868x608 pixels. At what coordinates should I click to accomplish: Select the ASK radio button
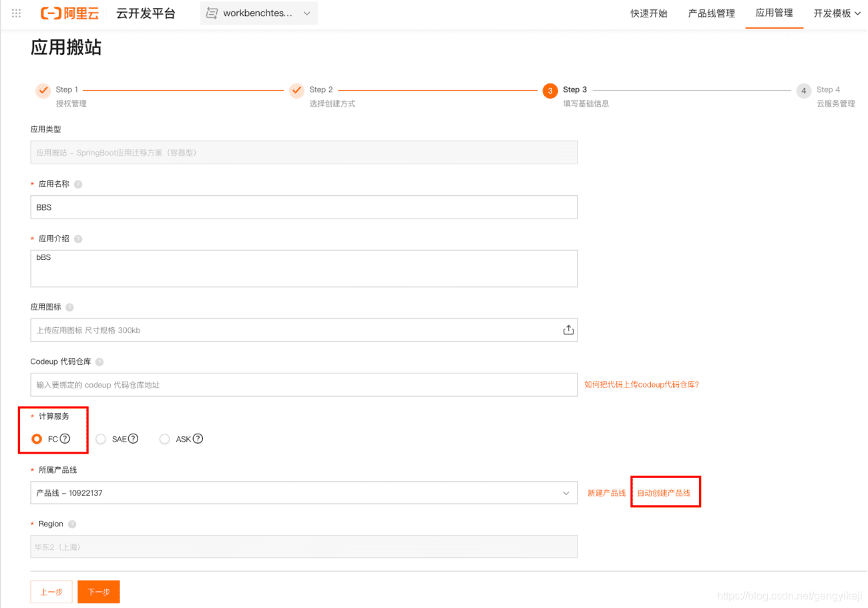[164, 439]
